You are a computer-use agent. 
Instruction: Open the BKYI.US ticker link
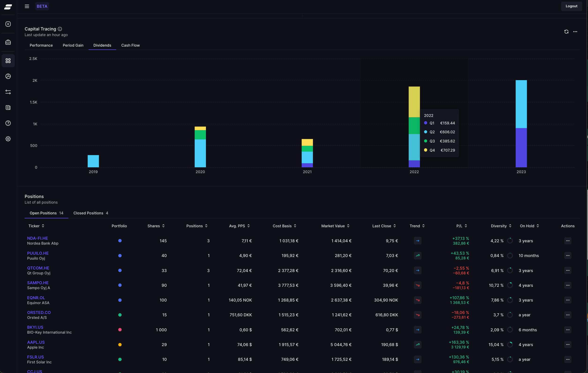[35, 327]
